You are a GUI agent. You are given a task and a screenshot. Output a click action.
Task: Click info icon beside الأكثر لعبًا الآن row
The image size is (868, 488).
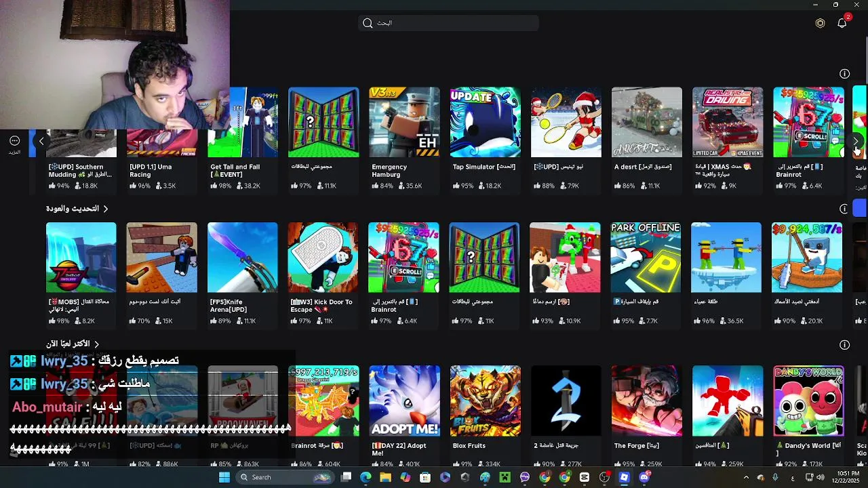[844, 345]
